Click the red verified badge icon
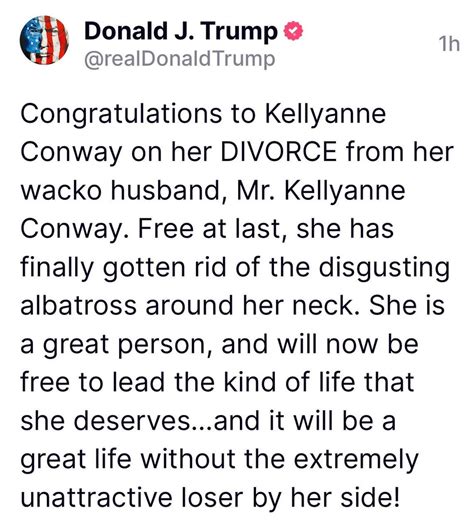 click(293, 31)
